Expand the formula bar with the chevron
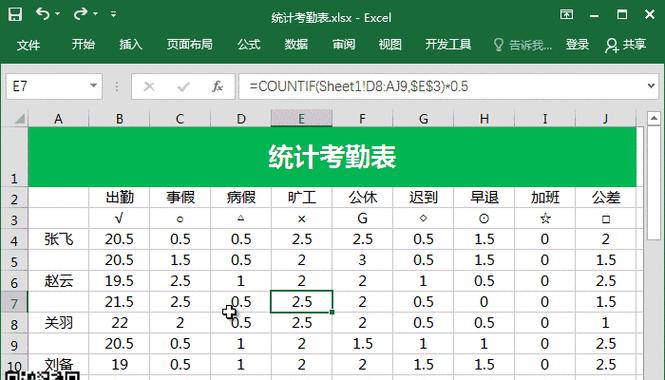665x380 pixels. [651, 86]
